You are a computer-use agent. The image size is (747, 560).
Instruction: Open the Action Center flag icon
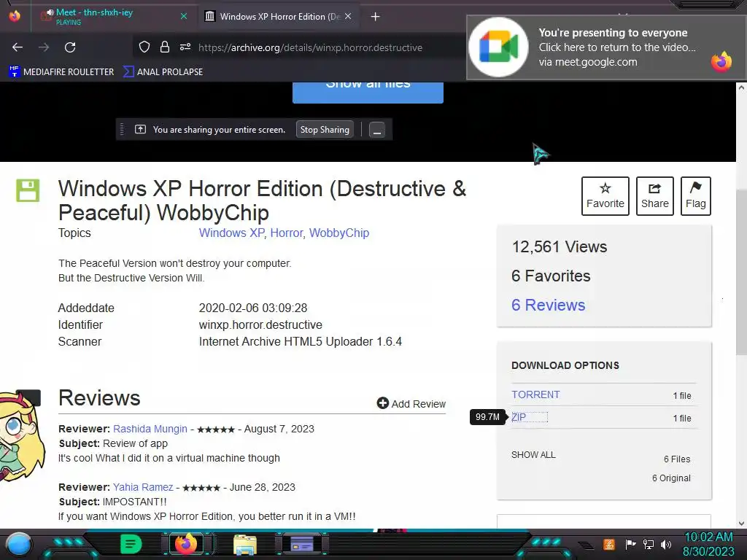coord(630,544)
